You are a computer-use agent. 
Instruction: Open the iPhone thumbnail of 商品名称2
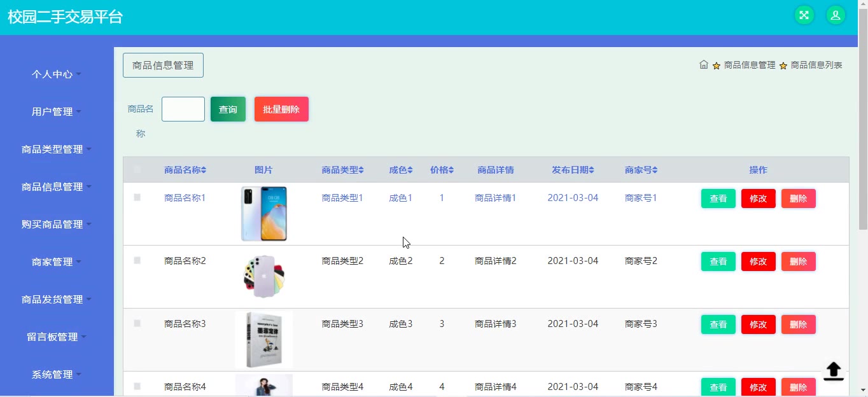coord(264,276)
